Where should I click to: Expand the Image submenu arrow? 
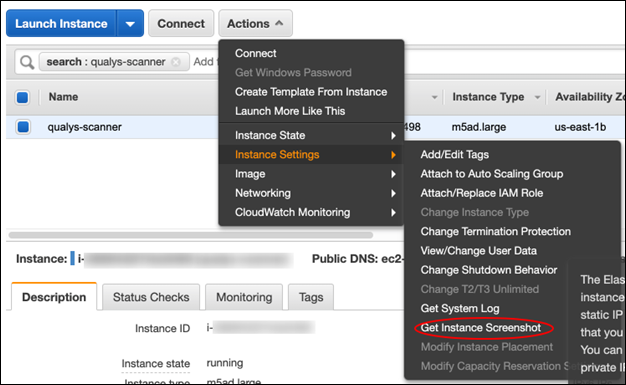393,174
